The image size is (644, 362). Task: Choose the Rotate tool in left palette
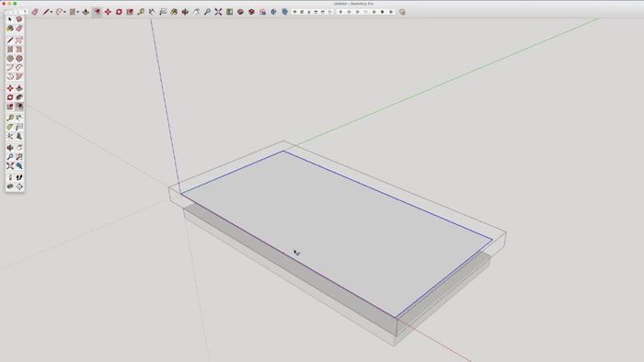(10, 97)
